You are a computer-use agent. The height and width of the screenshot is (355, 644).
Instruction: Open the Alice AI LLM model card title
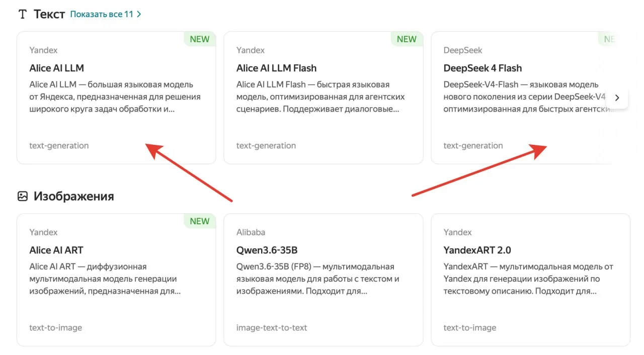point(57,68)
